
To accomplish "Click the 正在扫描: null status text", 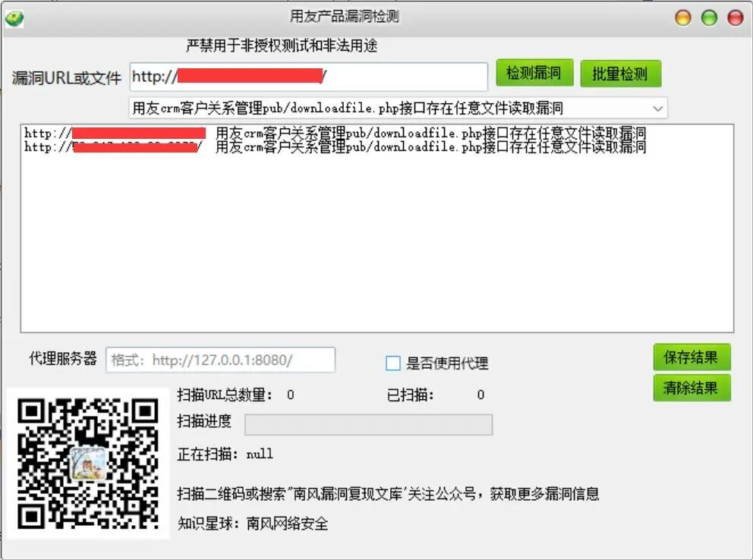I will (225, 454).
